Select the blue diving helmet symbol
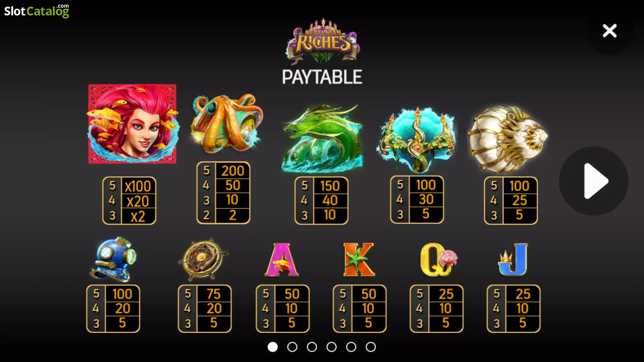This screenshot has height=362, width=644. [114, 258]
